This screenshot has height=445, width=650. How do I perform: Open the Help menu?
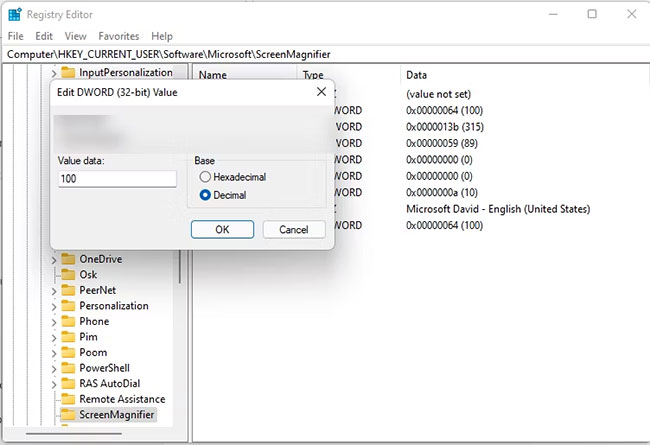coord(162,36)
